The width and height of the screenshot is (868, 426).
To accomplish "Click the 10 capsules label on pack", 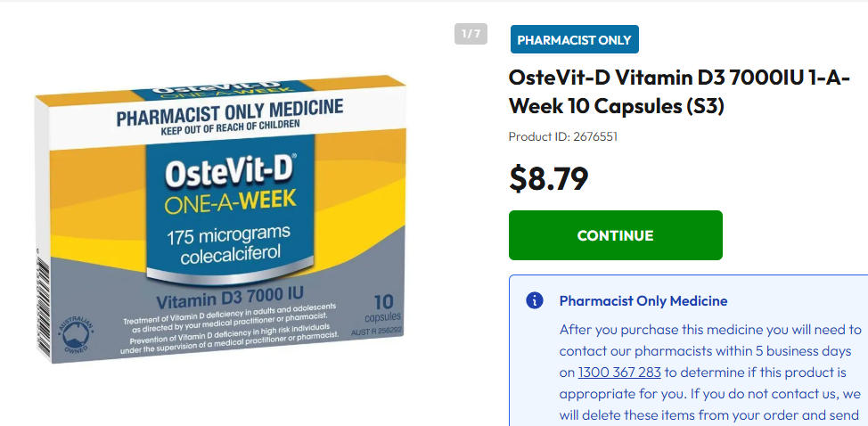I will click(383, 307).
